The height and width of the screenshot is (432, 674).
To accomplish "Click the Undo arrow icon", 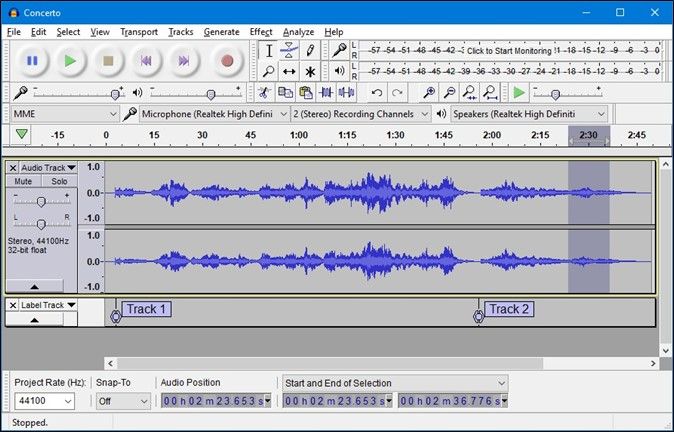I will 377,93.
